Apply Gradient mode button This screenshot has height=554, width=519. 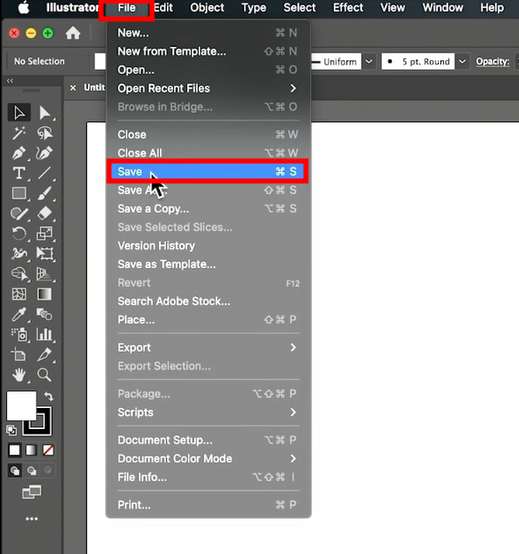tap(31, 450)
